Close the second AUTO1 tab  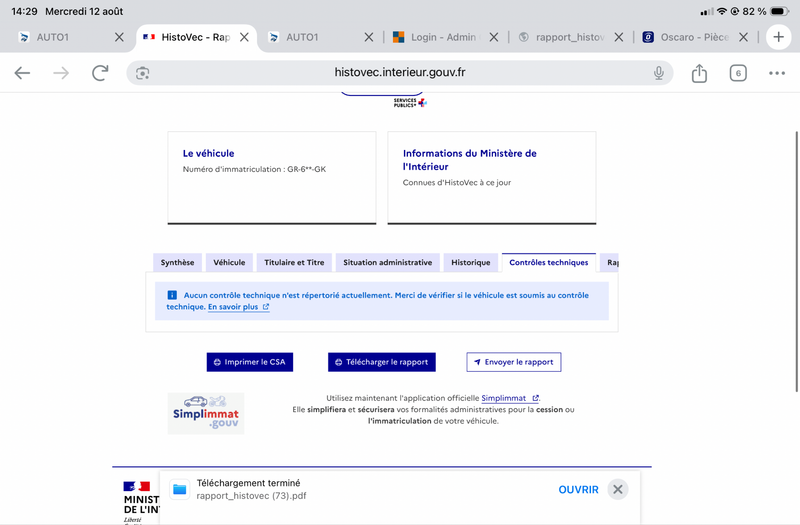coord(369,37)
